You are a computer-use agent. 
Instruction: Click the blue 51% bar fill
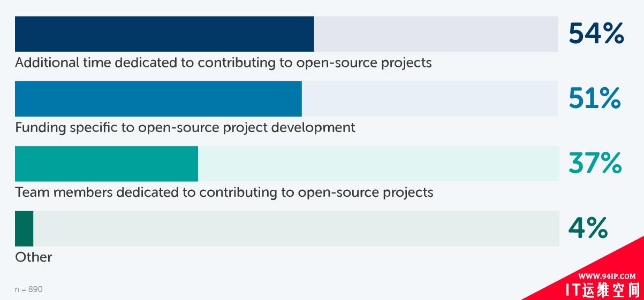point(158,98)
